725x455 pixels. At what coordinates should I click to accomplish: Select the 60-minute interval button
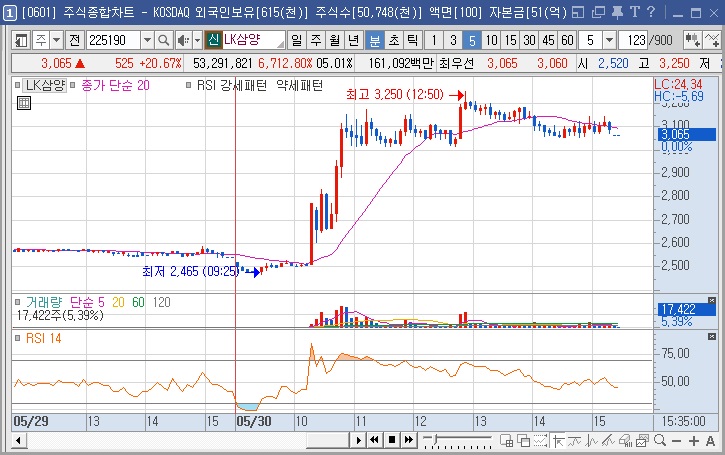point(567,40)
